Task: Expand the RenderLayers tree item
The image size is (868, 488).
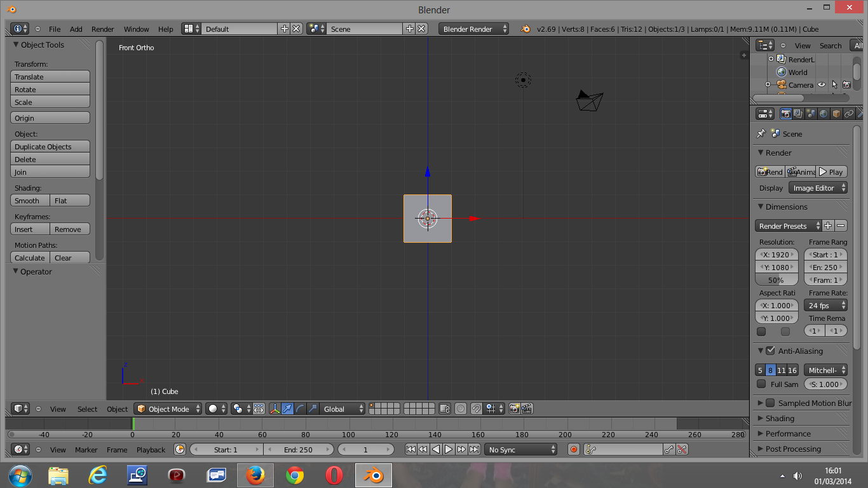Action: pyautogui.click(x=771, y=59)
